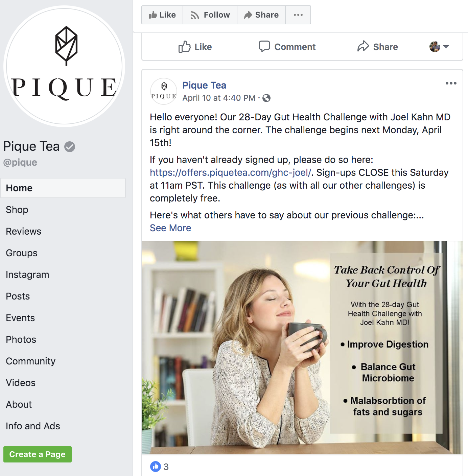Screen dimensions: 468x476
Task: Click the globe public audience icon
Action: coord(266,98)
